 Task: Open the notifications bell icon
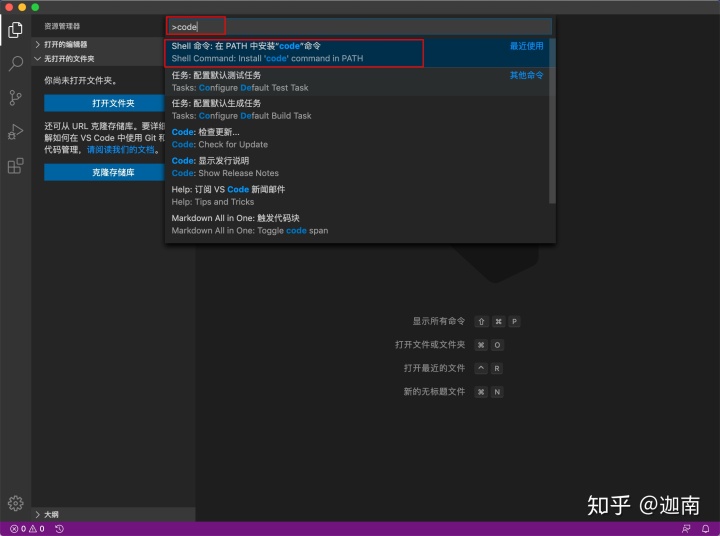point(705,529)
